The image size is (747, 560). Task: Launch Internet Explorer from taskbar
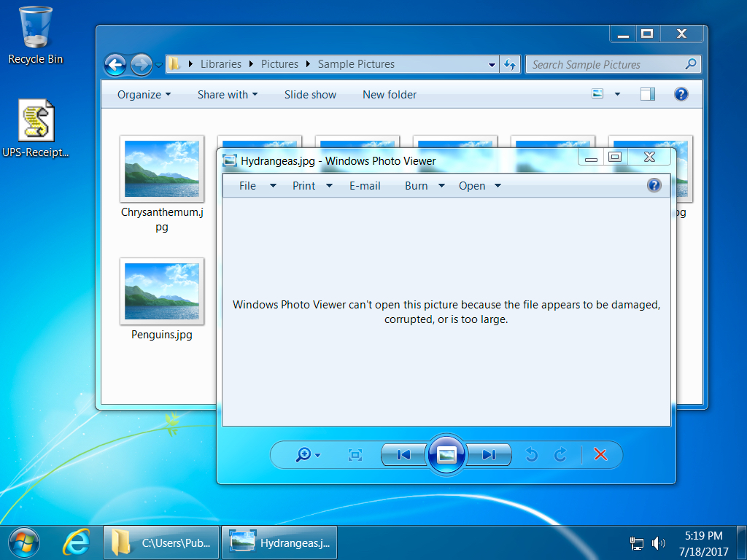pos(76,542)
